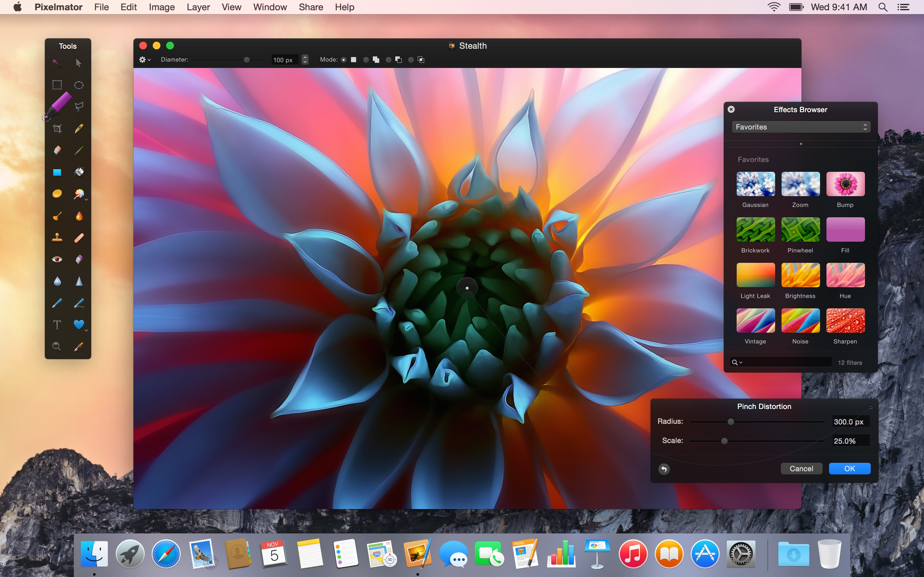Select the Brush tool
The height and width of the screenshot is (577, 924).
click(x=79, y=151)
